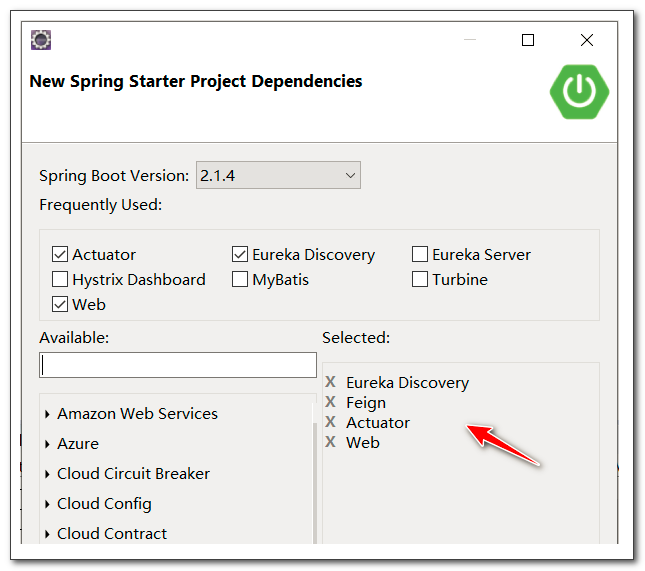Screen dimensions: 645x571
Task: Select the Azure tree label
Action: point(78,444)
